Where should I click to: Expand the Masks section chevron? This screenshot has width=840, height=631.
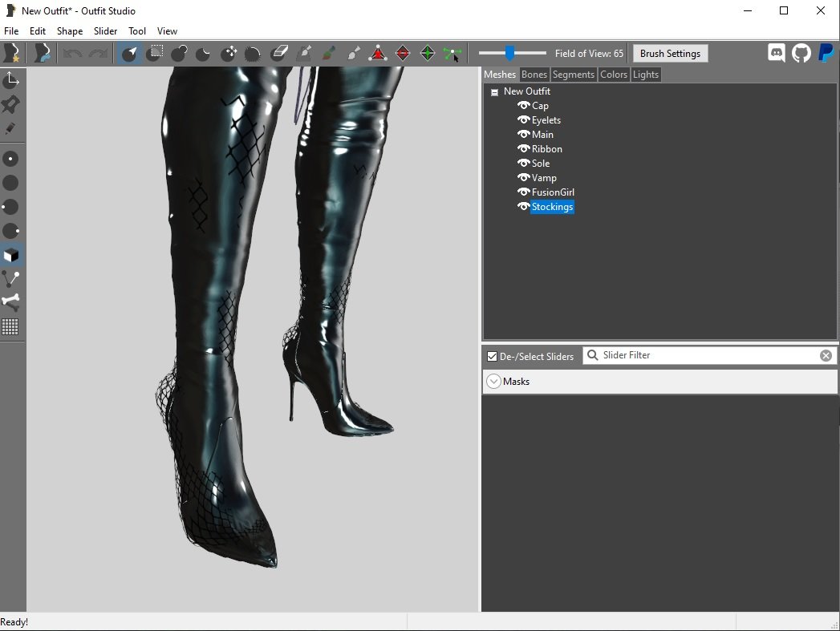[494, 382]
